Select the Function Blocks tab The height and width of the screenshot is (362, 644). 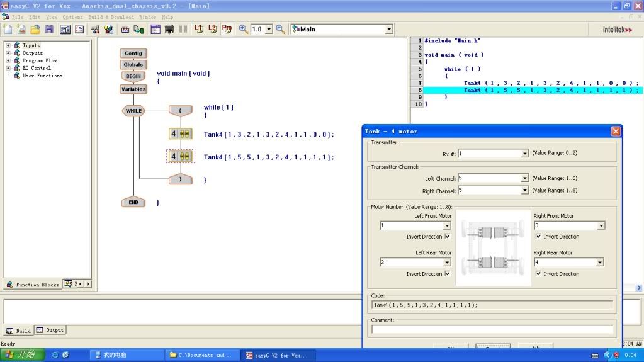coord(33,285)
